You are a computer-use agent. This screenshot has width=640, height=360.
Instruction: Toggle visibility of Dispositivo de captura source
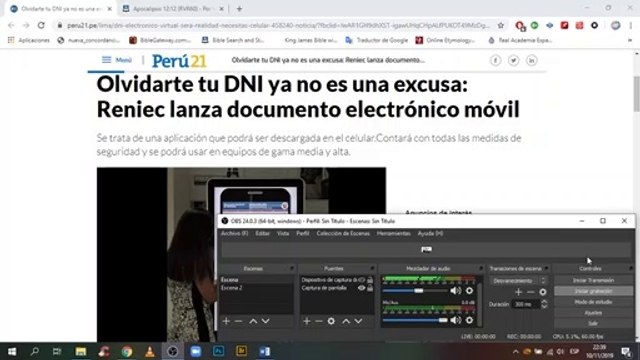coord(361,280)
